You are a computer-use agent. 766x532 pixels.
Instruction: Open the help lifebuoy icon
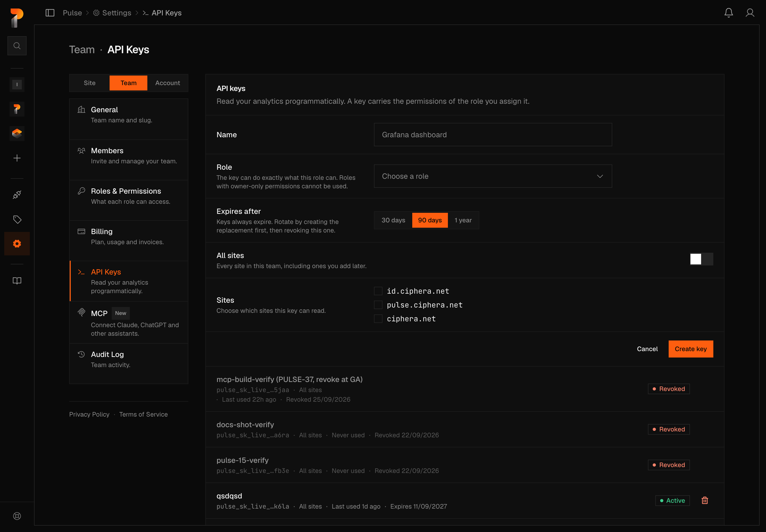(17, 516)
